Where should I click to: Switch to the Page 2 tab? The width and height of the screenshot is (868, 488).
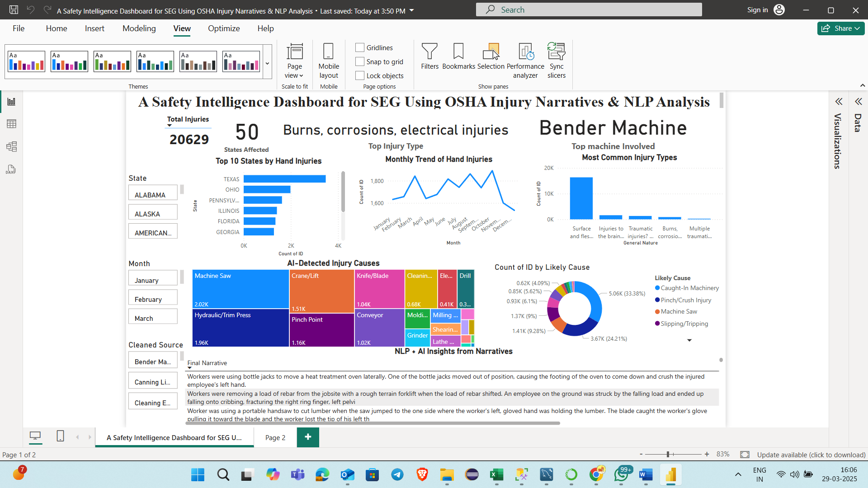coord(275,437)
